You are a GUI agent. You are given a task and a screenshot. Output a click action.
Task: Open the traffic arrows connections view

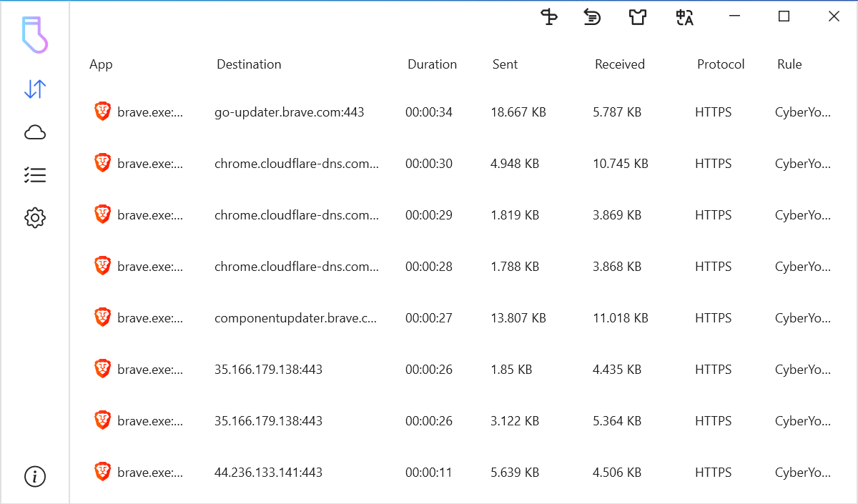tap(34, 89)
